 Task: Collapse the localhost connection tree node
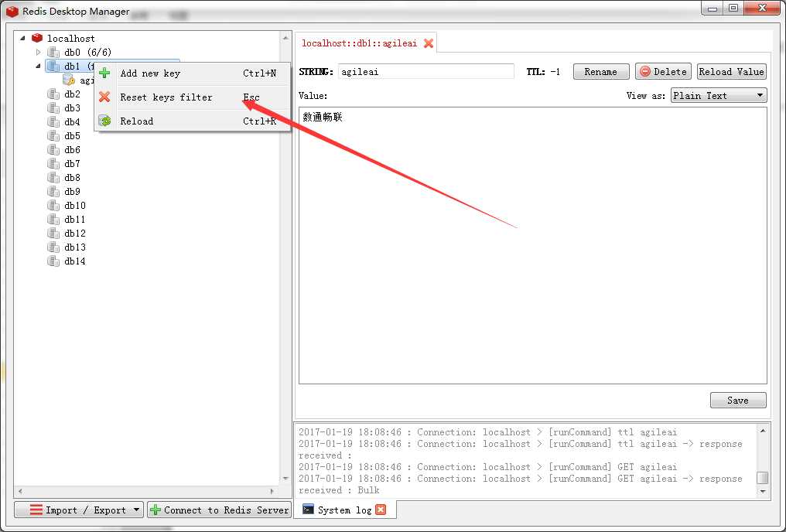22,38
